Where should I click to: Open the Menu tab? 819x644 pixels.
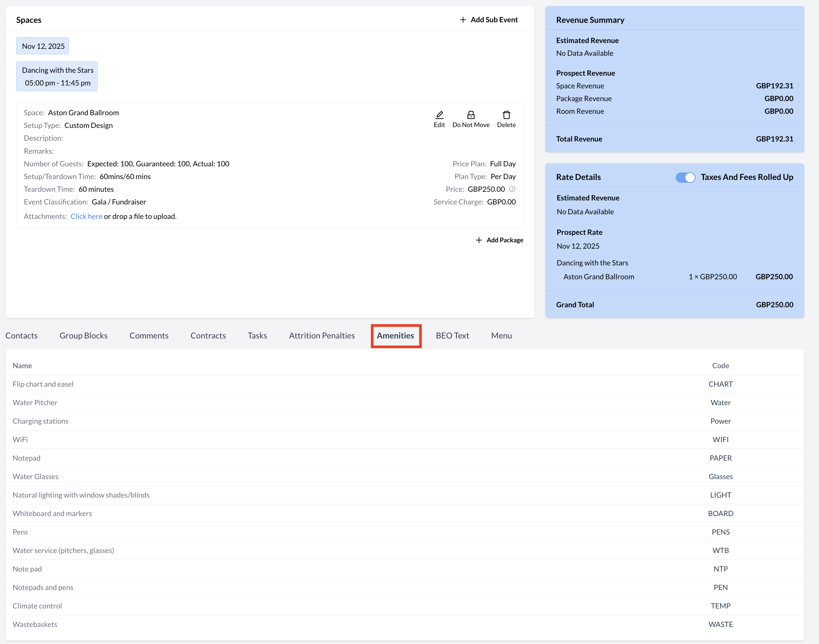coord(501,335)
